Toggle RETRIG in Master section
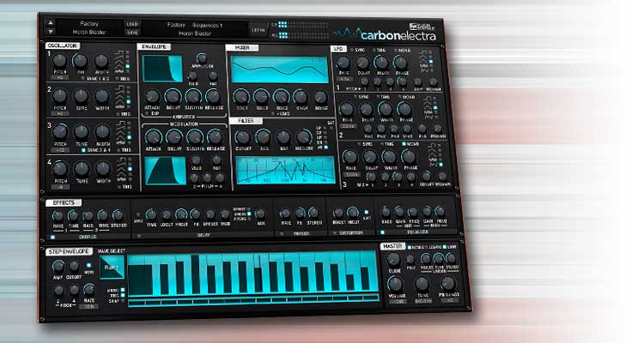 click(410, 247)
